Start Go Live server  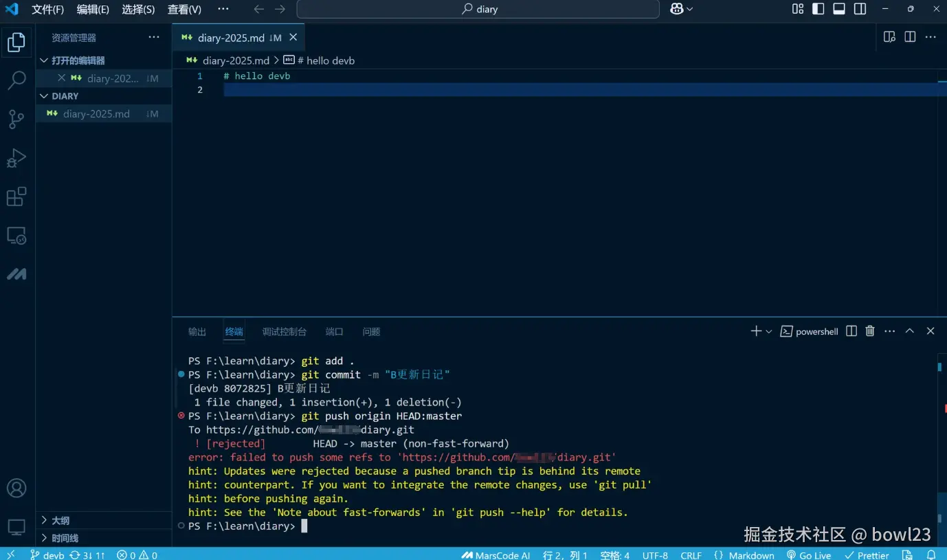coord(809,555)
